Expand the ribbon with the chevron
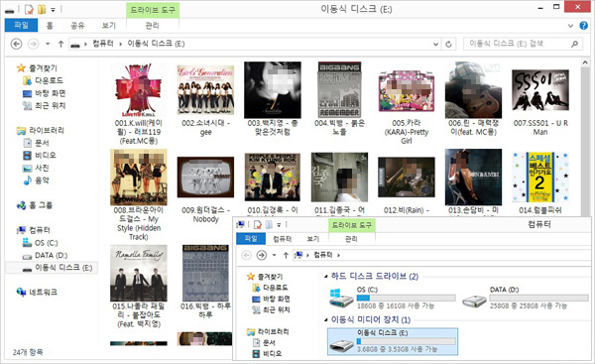 point(570,26)
